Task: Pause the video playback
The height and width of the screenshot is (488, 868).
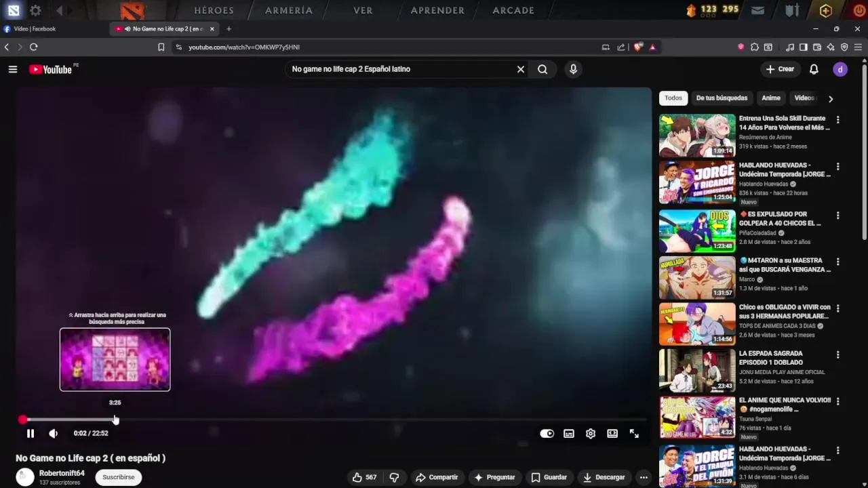Action: tap(31, 434)
